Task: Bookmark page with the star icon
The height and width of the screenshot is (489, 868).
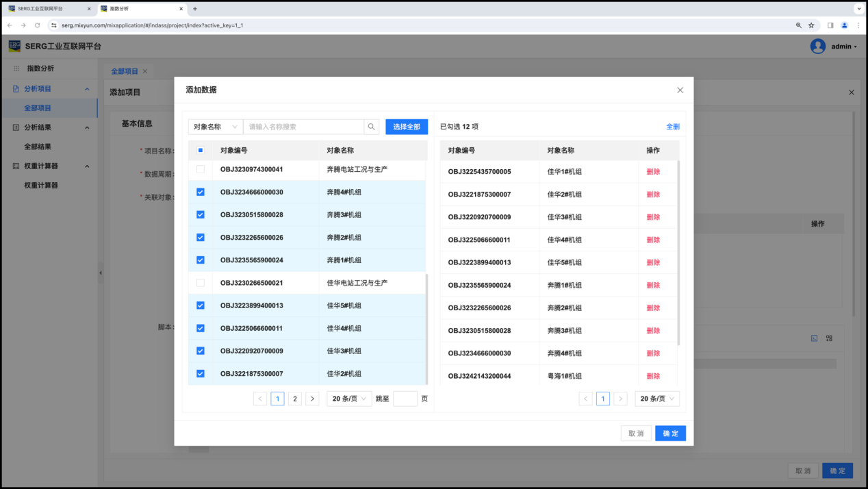Action: tap(811, 25)
